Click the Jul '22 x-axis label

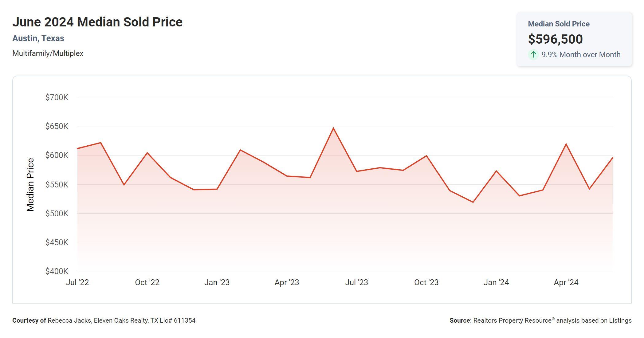coord(77,282)
